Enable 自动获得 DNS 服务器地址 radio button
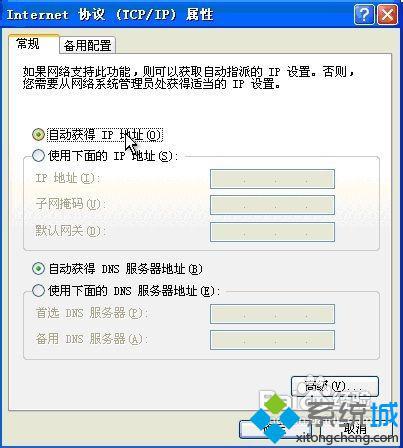Image resolution: width=403 pixels, height=448 pixels. [x=38, y=269]
